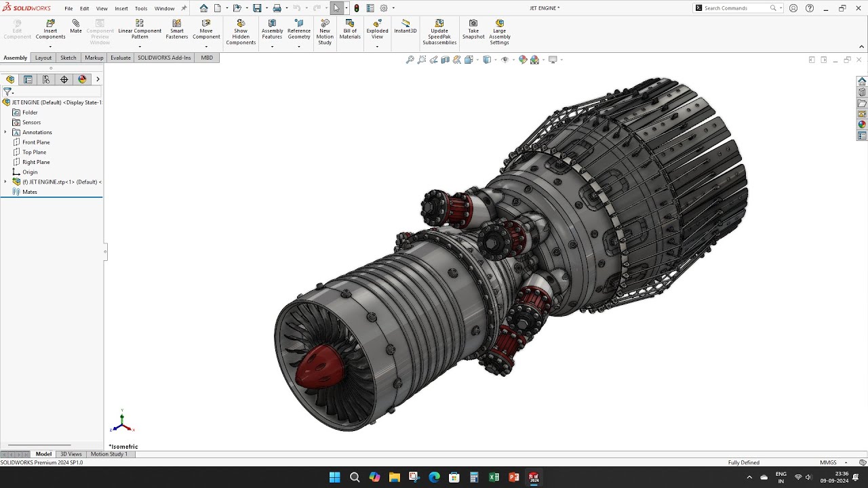Image resolution: width=868 pixels, height=488 pixels.
Task: Open the PropertyManager tab
Action: (28, 79)
